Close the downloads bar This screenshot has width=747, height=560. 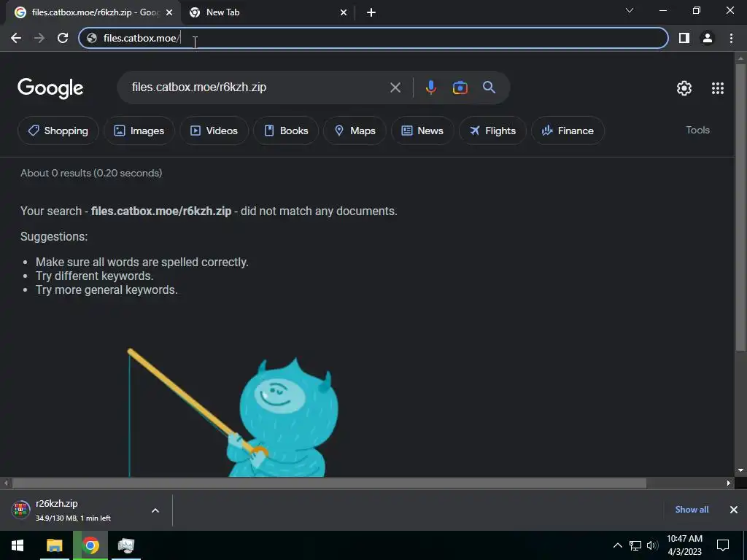point(734,510)
